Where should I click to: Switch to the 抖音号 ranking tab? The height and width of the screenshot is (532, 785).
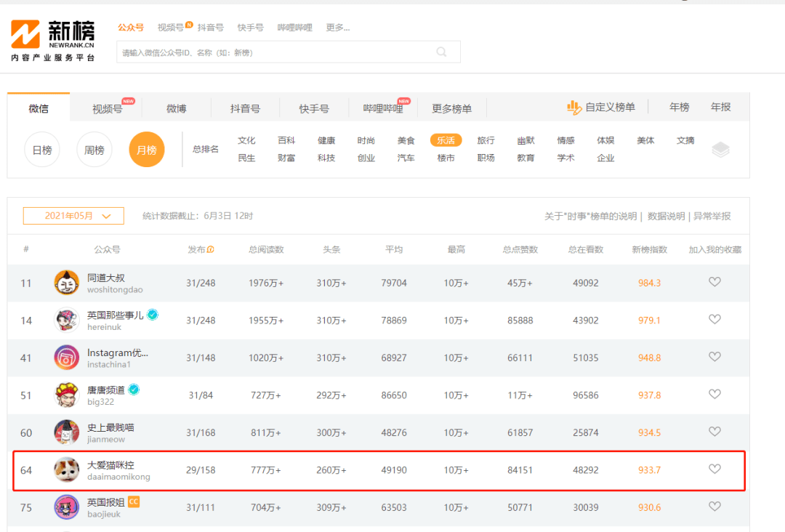[246, 108]
